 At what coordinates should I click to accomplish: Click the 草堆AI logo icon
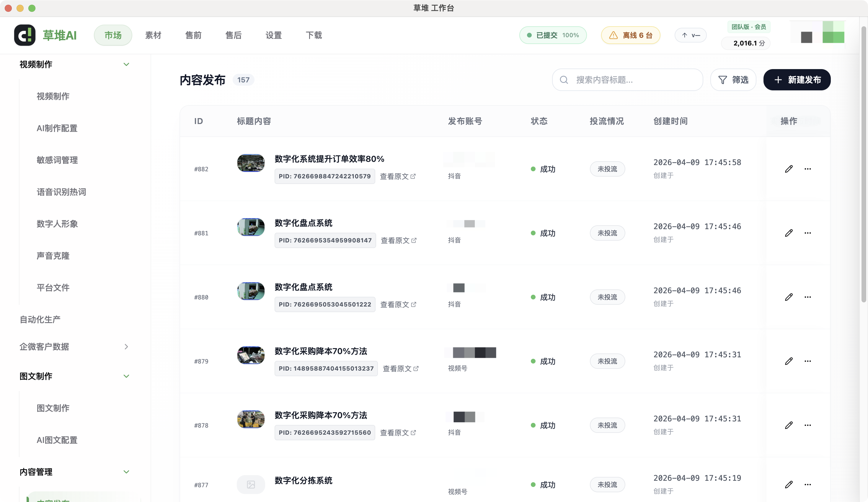click(25, 35)
